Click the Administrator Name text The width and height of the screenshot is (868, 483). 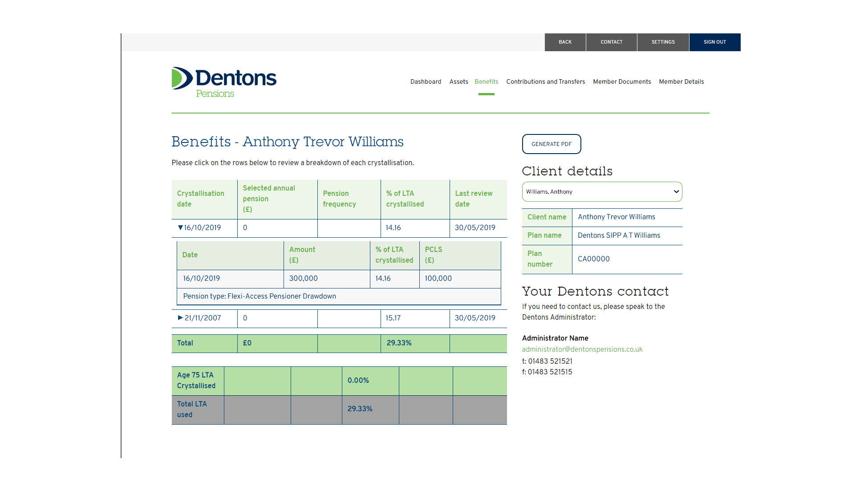click(x=555, y=338)
